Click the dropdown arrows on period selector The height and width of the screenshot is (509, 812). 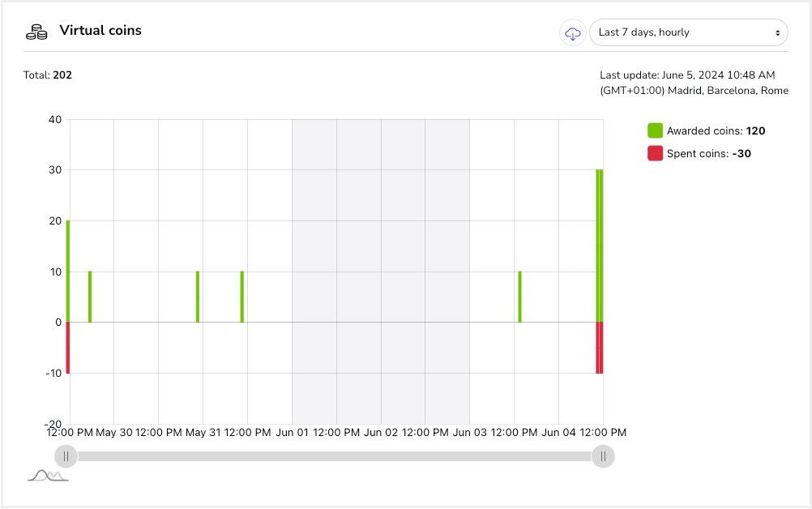[x=777, y=32]
